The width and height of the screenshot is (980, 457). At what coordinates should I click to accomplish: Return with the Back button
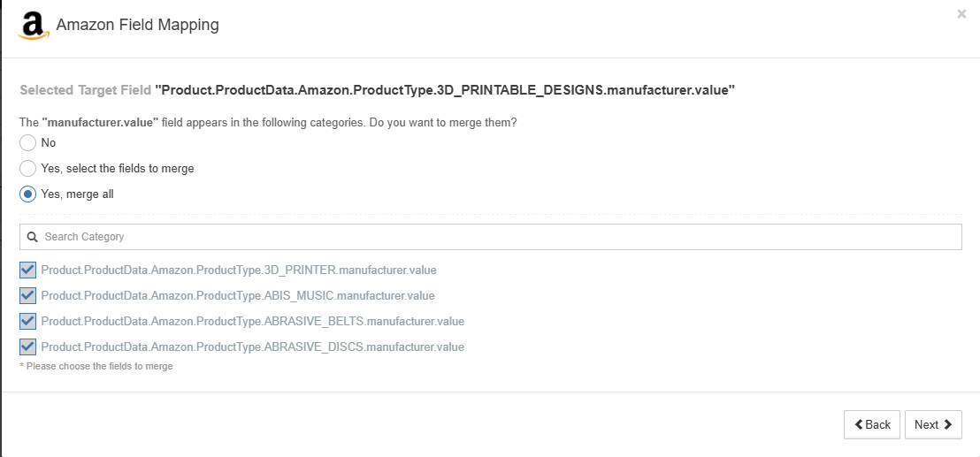tap(872, 424)
